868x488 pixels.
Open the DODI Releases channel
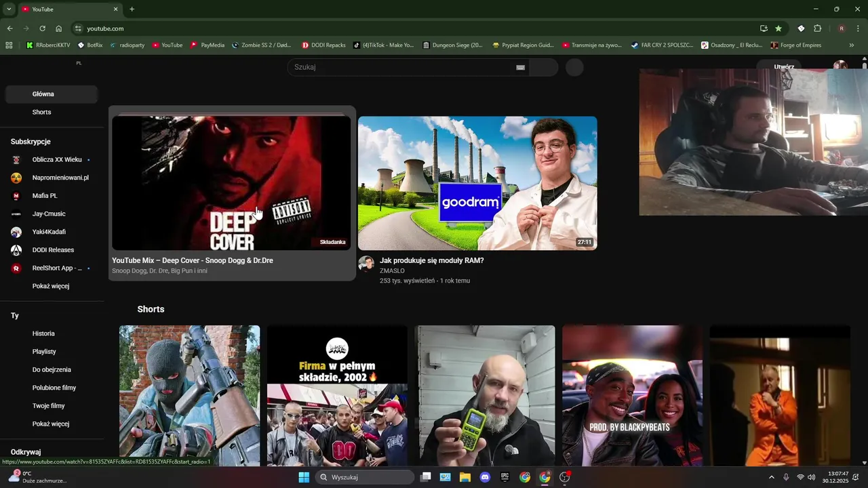tap(52, 250)
